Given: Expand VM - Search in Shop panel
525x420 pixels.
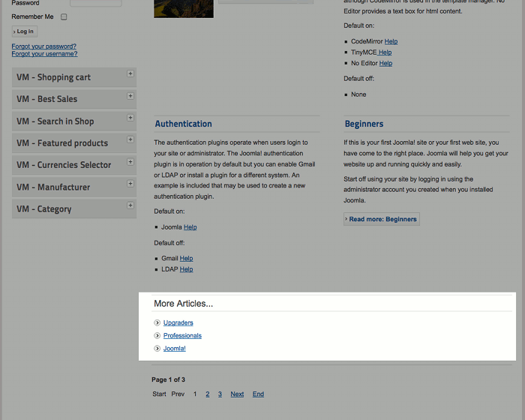Looking at the screenshot, I should 74,121.
